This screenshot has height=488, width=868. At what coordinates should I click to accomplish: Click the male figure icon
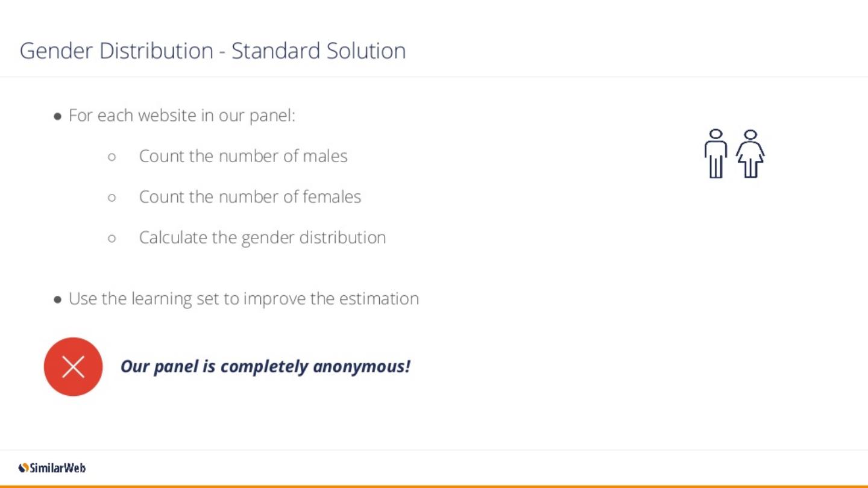pos(715,154)
